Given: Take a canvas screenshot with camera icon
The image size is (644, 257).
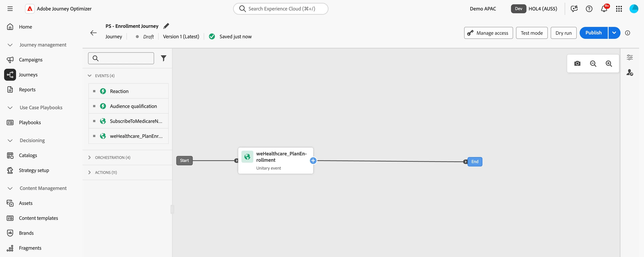Looking at the screenshot, I should (x=577, y=64).
